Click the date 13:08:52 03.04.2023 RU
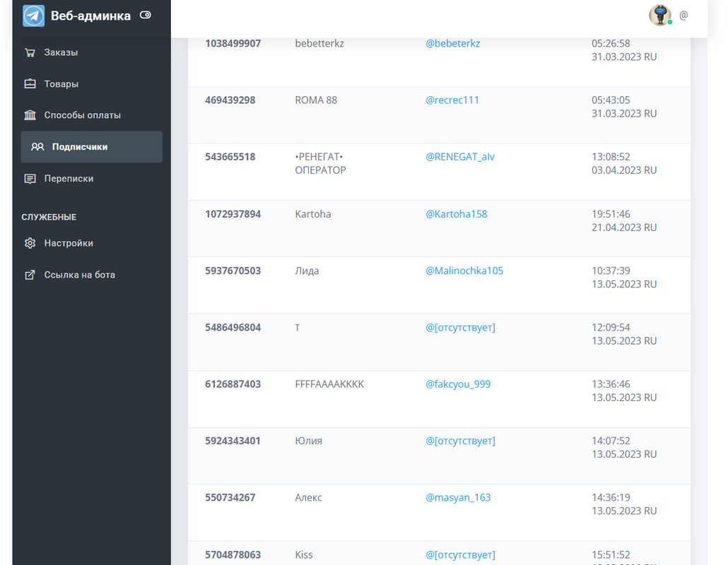 (623, 163)
